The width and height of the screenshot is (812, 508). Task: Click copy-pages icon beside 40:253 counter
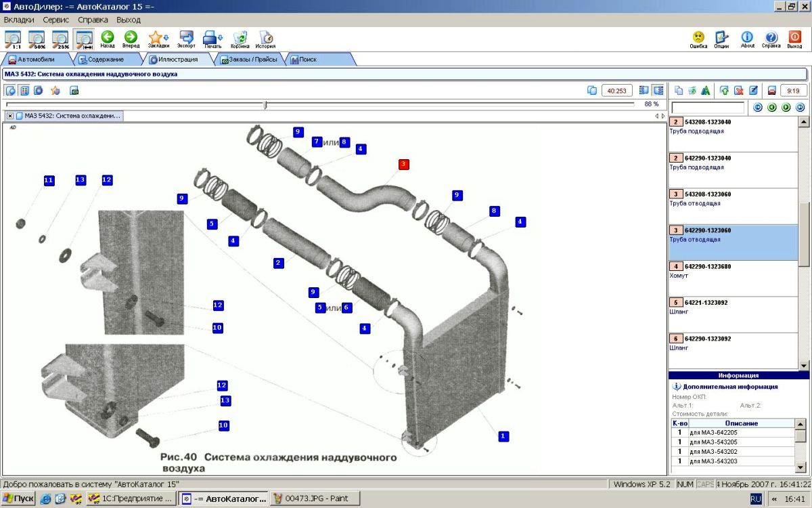click(592, 90)
